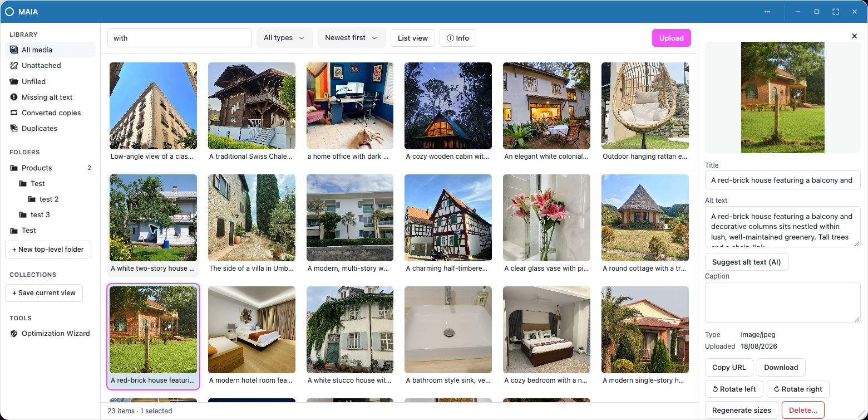Image resolution: width=868 pixels, height=420 pixels.
Task: Select the Unattached library icon
Action: [14, 65]
